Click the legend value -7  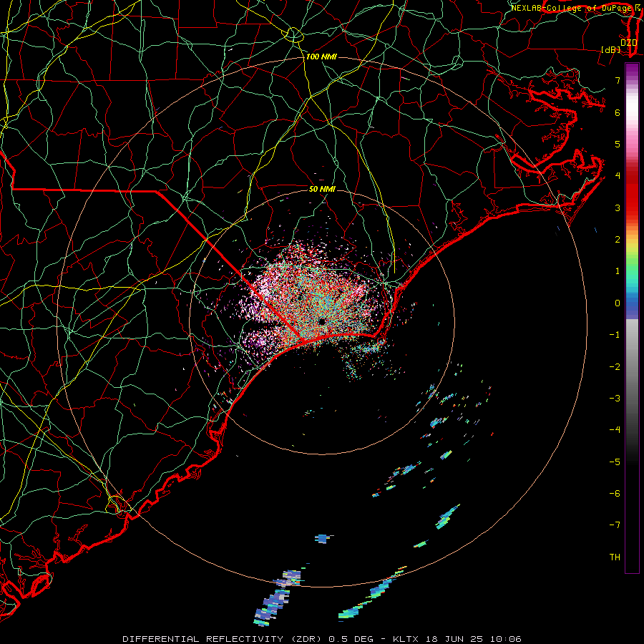[x=615, y=525]
